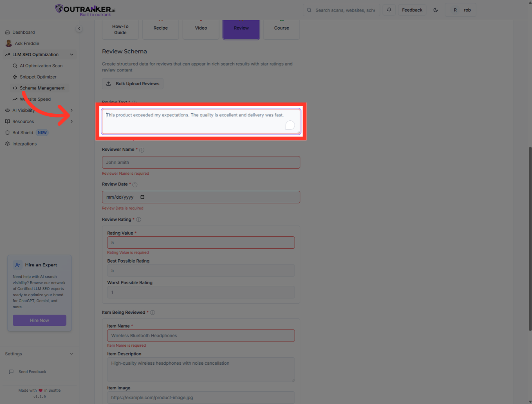Toggle dark mode with the moon icon
Image resolution: width=532 pixels, height=404 pixels.
point(435,10)
